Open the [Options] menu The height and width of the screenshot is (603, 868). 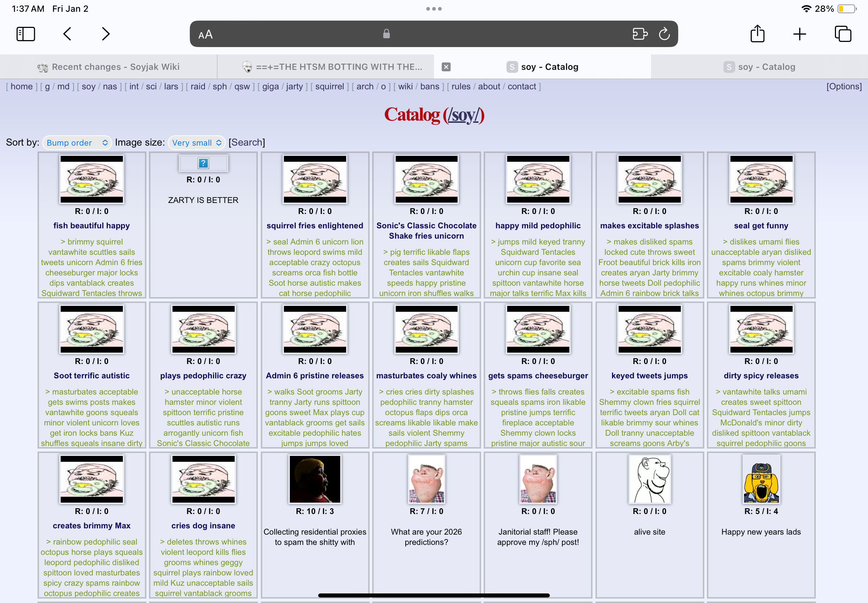844,86
